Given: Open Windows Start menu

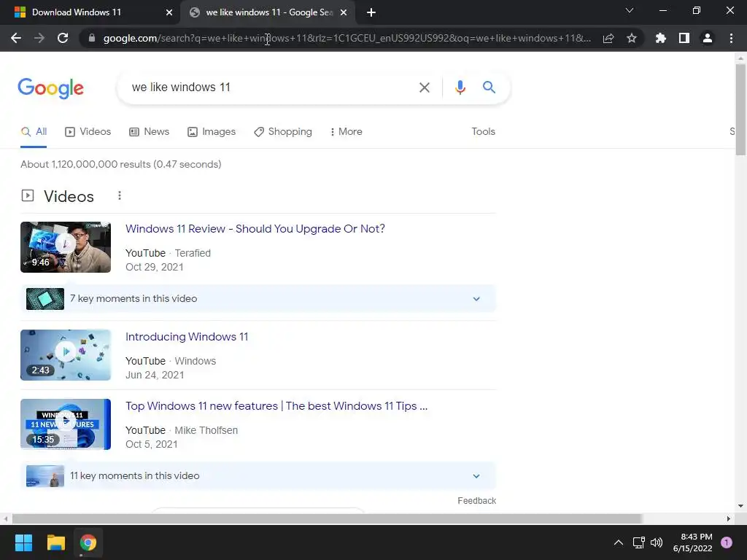Looking at the screenshot, I should click(23, 542).
